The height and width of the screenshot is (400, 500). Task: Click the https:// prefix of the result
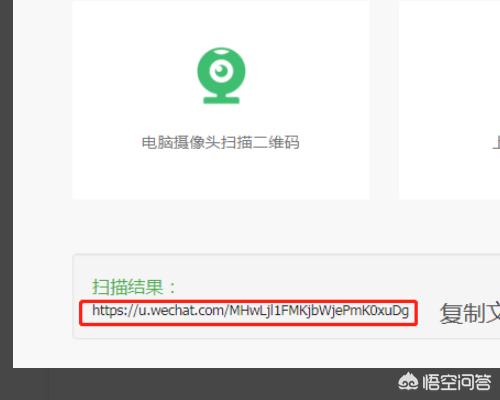[x=115, y=311]
